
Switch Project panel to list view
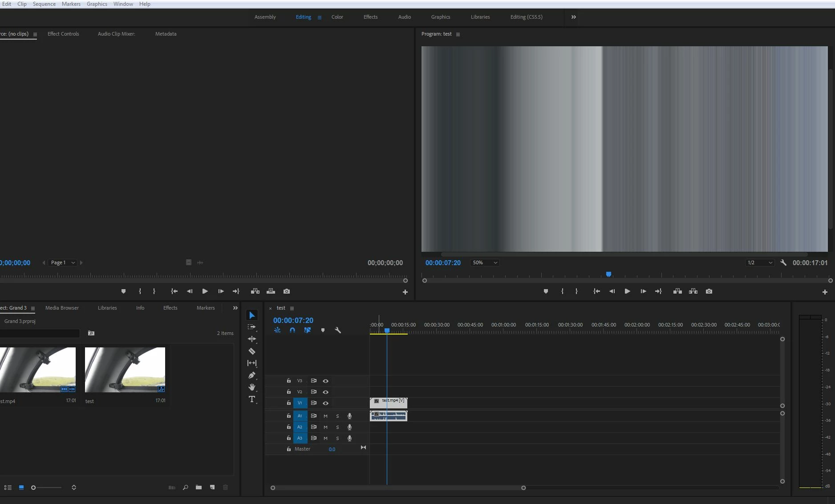(8, 488)
